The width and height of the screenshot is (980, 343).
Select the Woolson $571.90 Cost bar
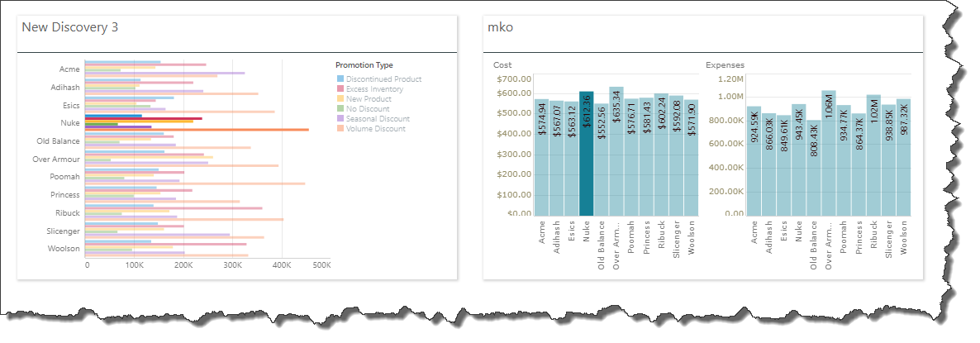[x=692, y=158]
